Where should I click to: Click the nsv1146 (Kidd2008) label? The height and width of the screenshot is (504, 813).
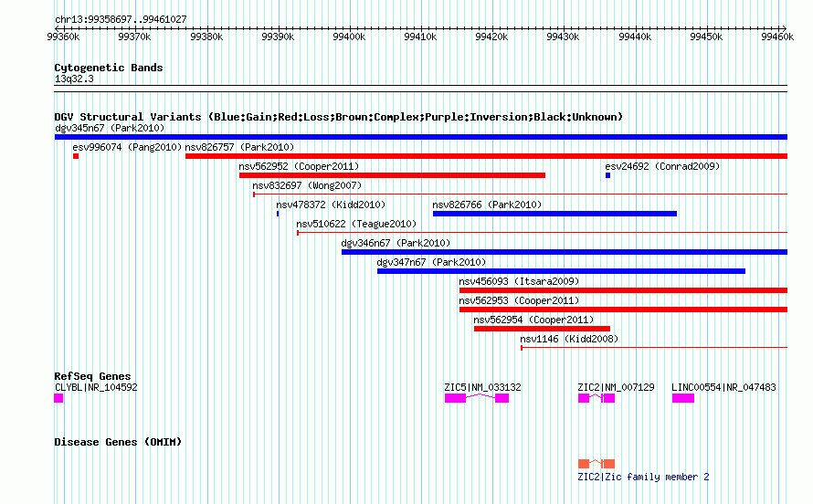coord(569,339)
